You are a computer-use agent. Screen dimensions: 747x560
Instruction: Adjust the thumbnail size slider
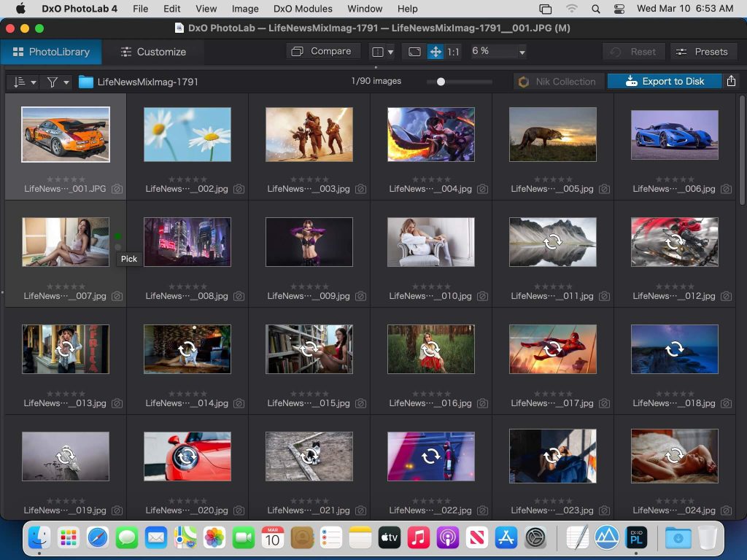coord(440,82)
